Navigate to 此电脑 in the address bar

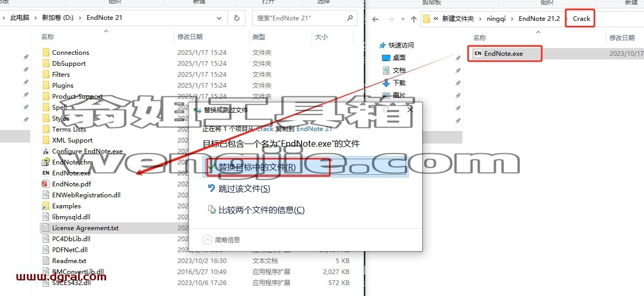tap(20, 17)
